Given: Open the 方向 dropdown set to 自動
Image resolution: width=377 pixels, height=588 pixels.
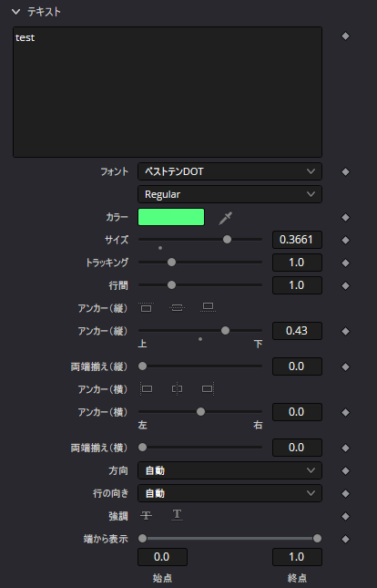Looking at the screenshot, I should [229, 470].
